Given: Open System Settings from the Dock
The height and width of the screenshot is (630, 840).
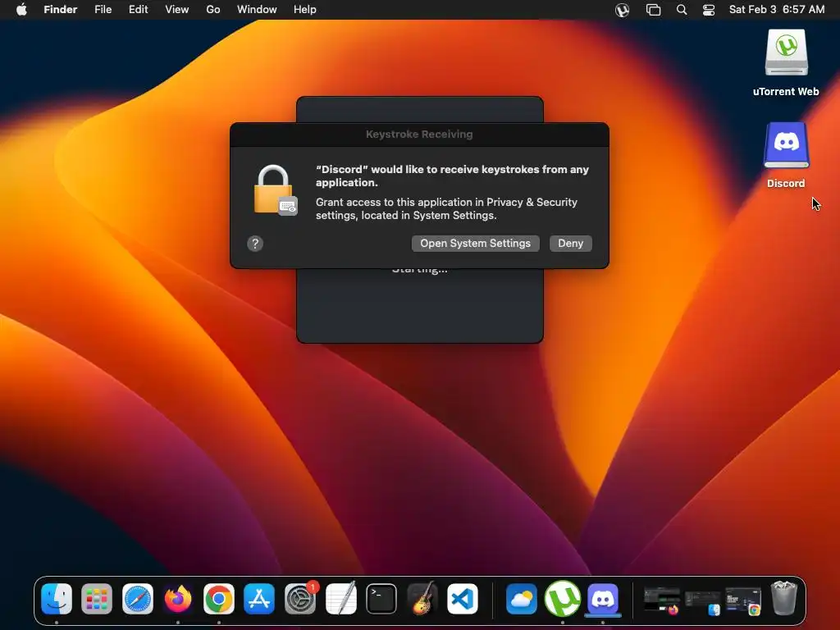Looking at the screenshot, I should pyautogui.click(x=300, y=598).
